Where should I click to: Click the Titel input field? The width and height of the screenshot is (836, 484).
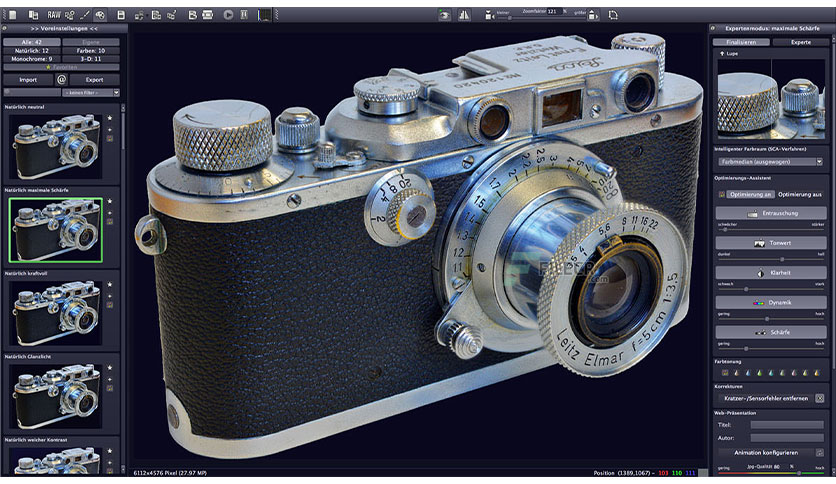click(x=787, y=425)
